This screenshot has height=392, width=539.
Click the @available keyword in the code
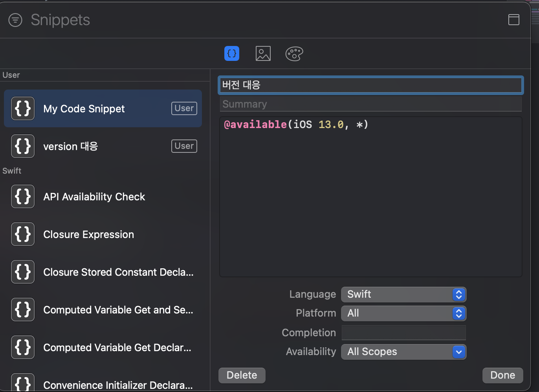(255, 125)
